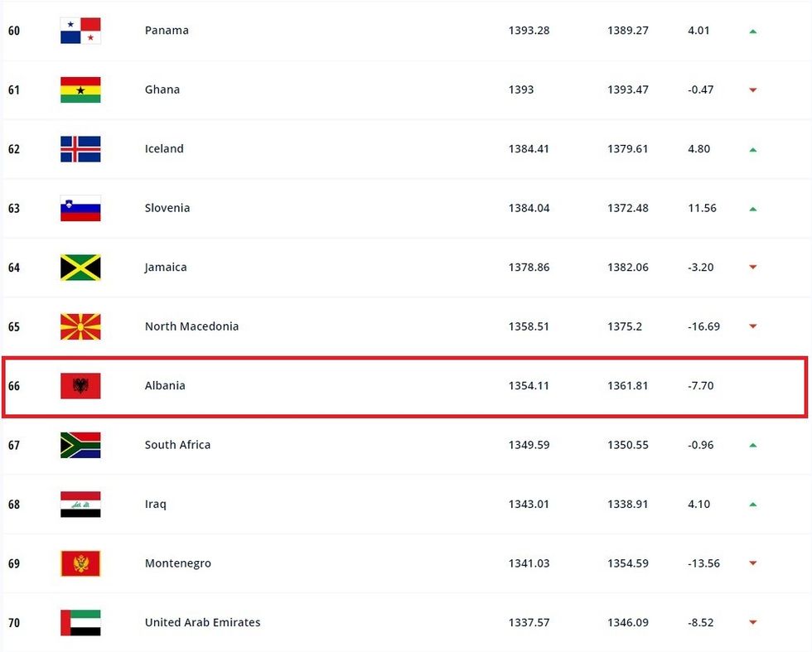The width and height of the screenshot is (812, 652).
Task: Click the Iceland flag icon
Action: [80, 149]
